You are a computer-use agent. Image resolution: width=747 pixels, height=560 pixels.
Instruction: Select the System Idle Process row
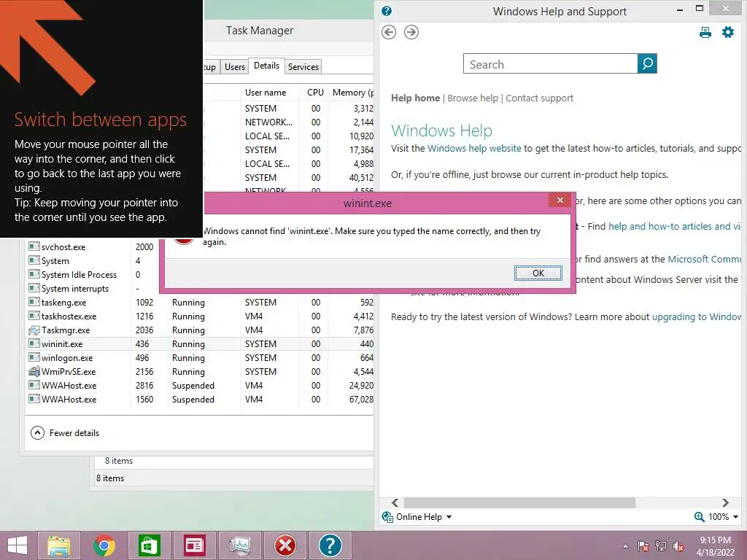pos(199,275)
